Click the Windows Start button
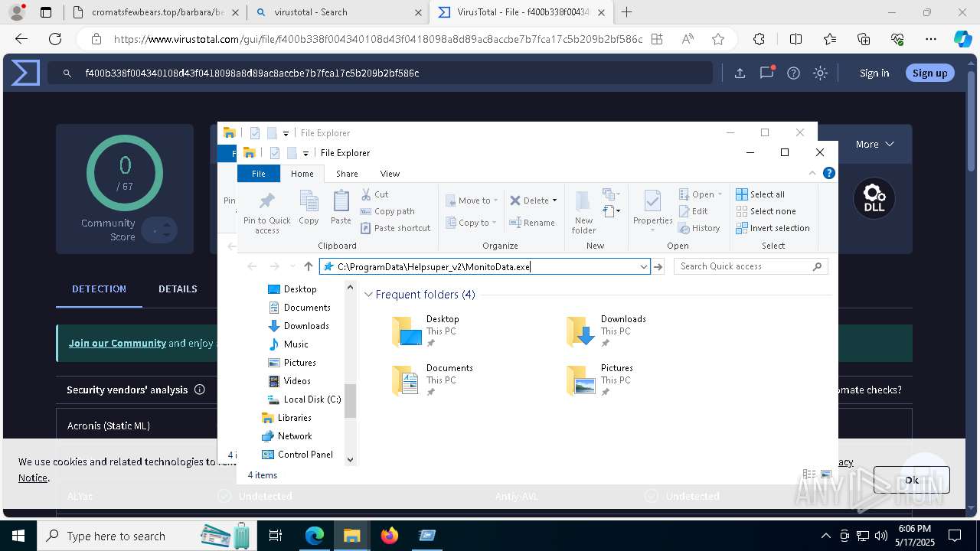 18,536
